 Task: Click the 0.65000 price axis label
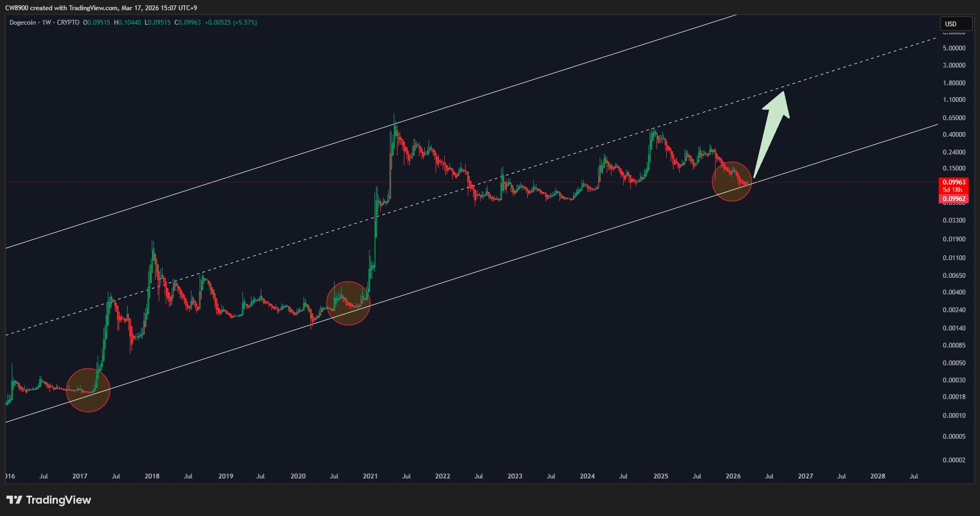coord(954,118)
